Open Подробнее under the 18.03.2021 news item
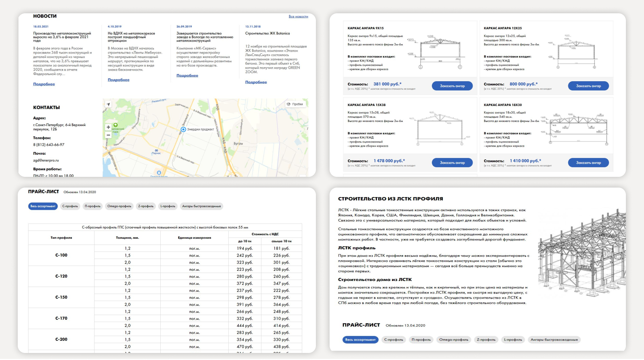 [44, 84]
